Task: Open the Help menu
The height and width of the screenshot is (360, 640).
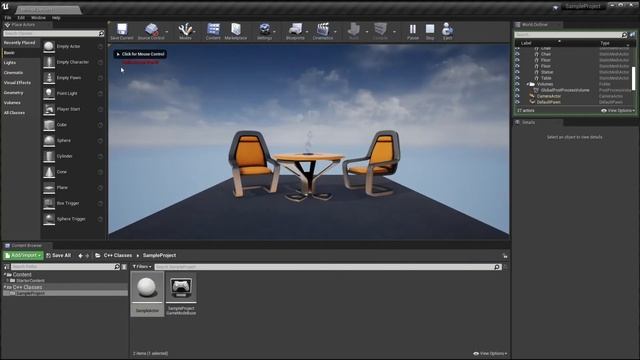Action: click(56, 18)
